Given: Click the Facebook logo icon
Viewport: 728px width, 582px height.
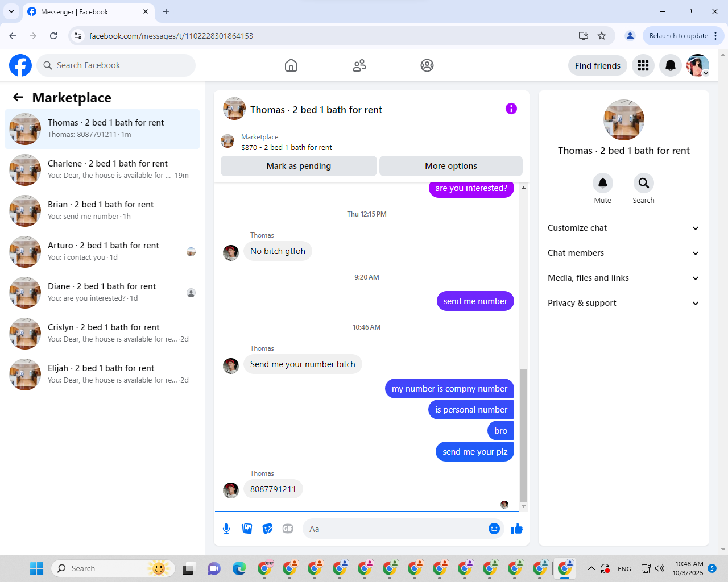Looking at the screenshot, I should pos(20,65).
